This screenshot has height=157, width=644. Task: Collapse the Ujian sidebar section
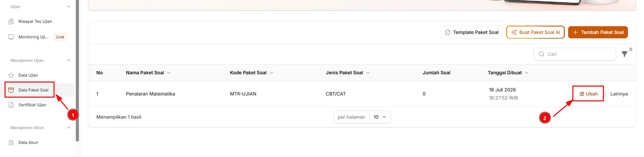69,7
